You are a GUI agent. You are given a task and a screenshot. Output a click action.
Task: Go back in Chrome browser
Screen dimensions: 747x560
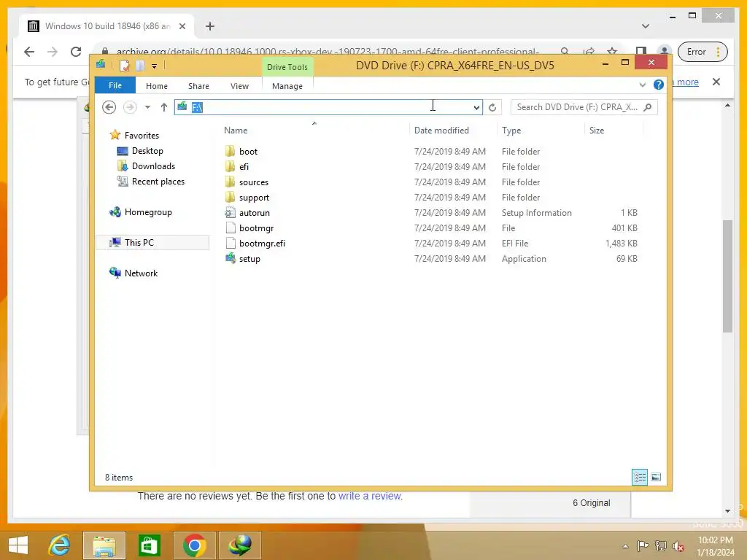(x=29, y=52)
